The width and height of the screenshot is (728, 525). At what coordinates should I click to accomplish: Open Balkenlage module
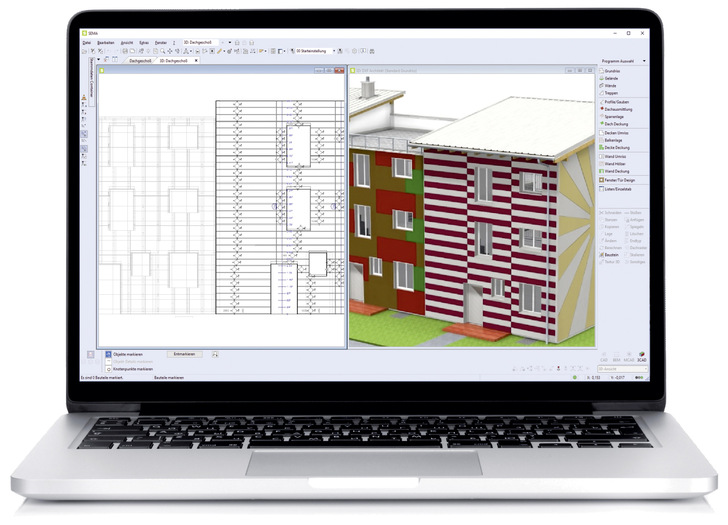(612, 140)
